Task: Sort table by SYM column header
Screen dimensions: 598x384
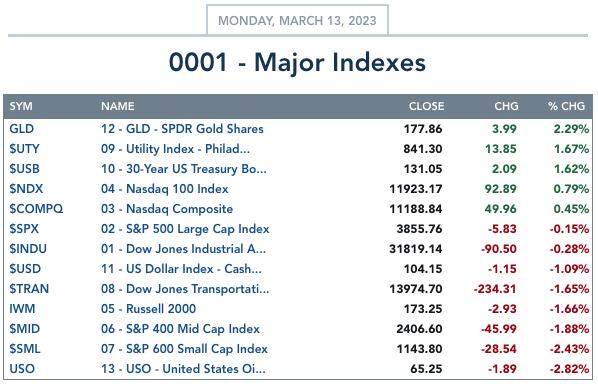Action: (x=21, y=106)
